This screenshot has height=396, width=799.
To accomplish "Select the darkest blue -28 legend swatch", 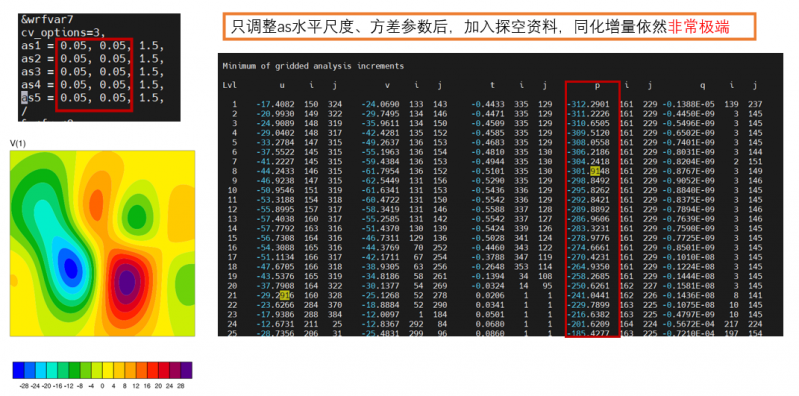I will tap(18, 369).
